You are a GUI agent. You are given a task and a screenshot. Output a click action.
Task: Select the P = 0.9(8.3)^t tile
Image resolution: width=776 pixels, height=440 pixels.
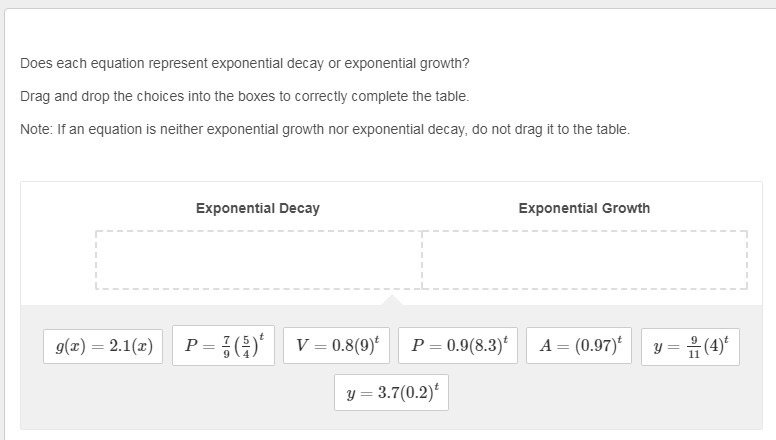pyautogui.click(x=458, y=345)
